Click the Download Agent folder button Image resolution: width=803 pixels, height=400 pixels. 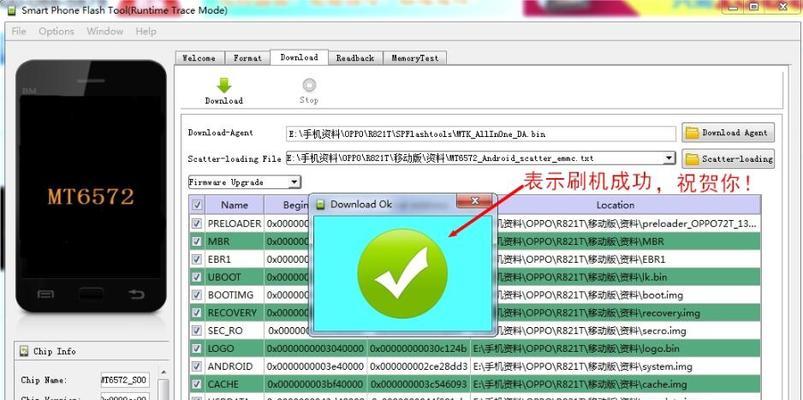click(728, 133)
